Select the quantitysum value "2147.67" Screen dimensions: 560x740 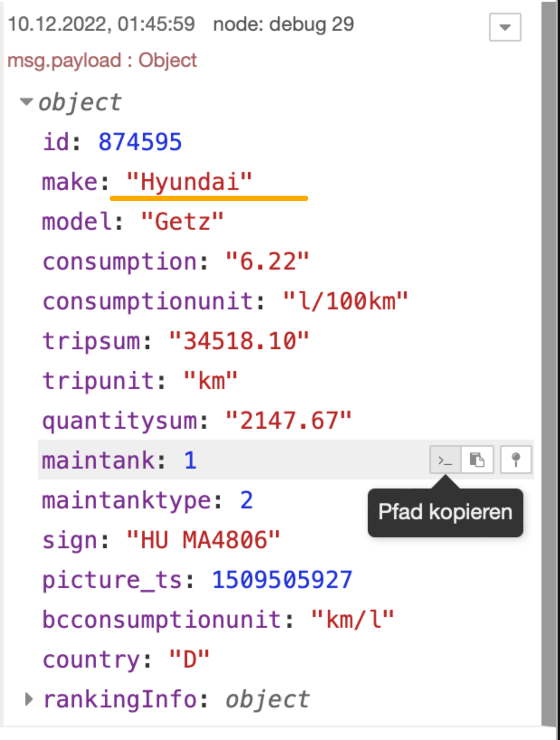click(288, 421)
